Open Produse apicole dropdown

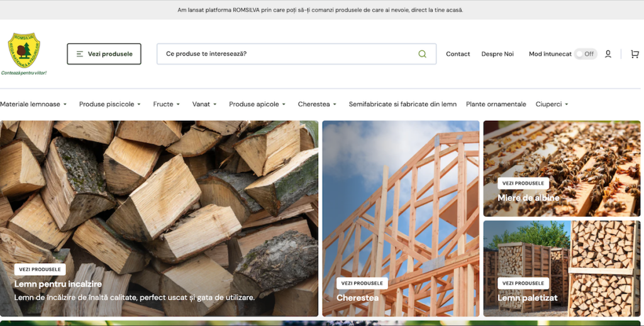click(257, 104)
